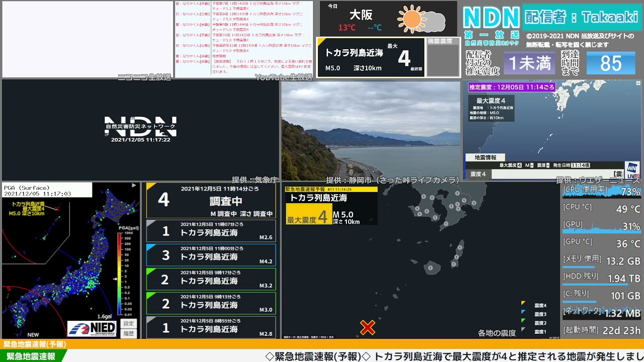The height and width of the screenshot is (362, 644).
Task: Click the red X epicenter marker
Action: tap(368, 328)
